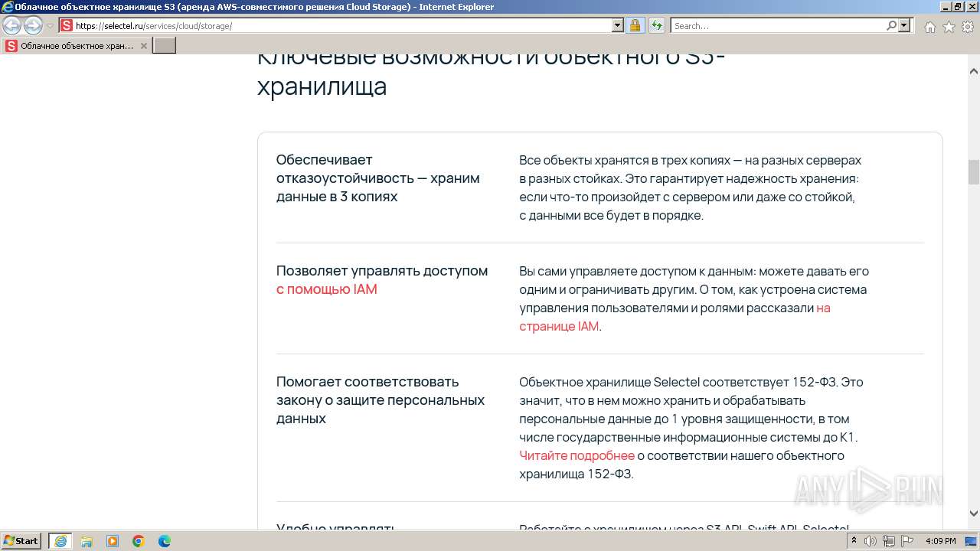Screen dimensions: 980x551
Task: Click the Action Center flag icon
Action: [906, 541]
